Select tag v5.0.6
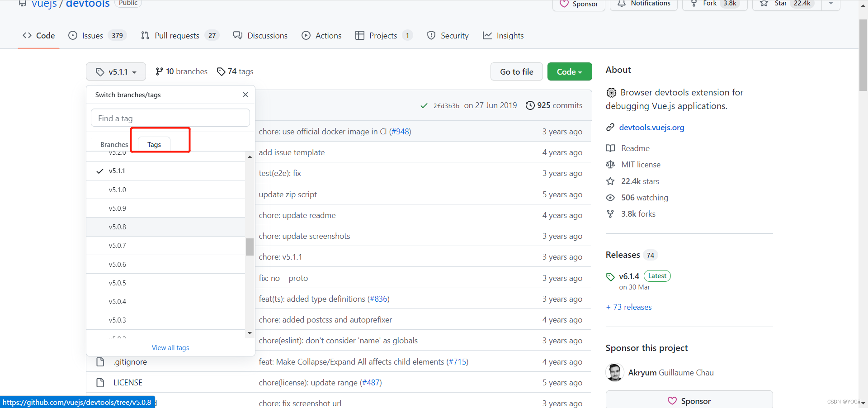The width and height of the screenshot is (868, 408). point(165,264)
